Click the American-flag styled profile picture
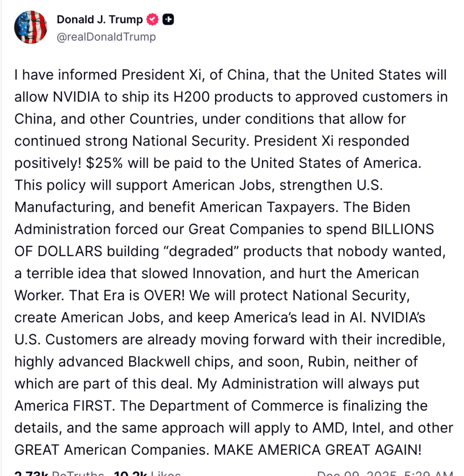Image resolution: width=464 pixels, height=476 pixels. pos(31,27)
